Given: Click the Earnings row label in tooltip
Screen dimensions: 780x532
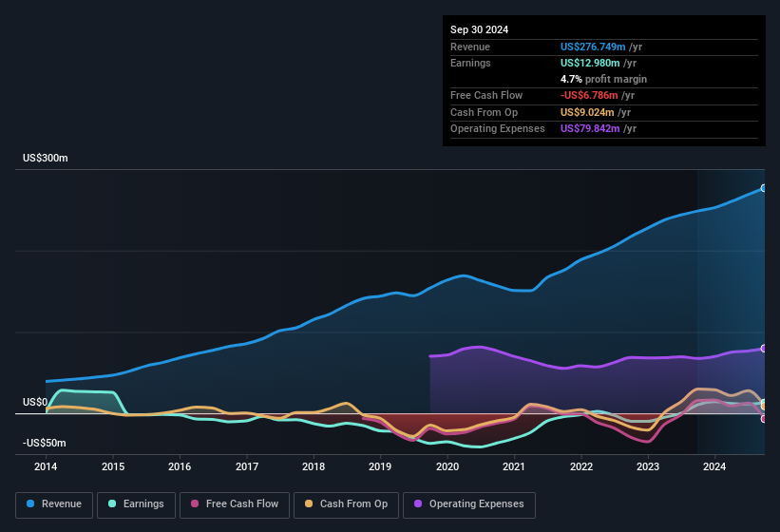Looking at the screenshot, I should pyautogui.click(x=470, y=63).
